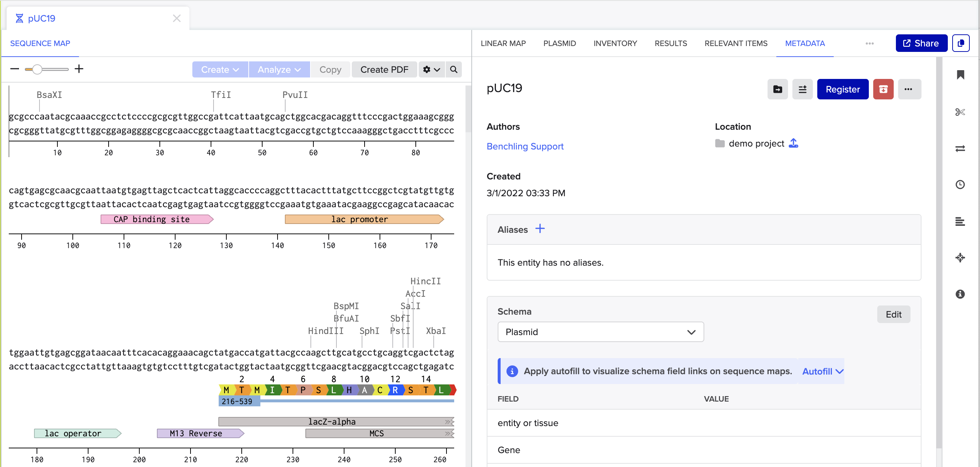Select the lac operator annotation
This screenshot has height=467, width=980.
point(78,433)
